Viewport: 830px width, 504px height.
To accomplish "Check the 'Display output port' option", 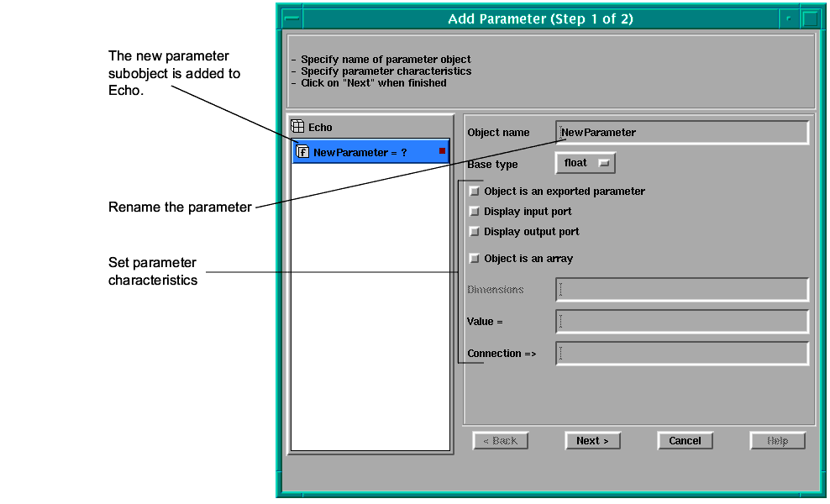I will 475,232.
